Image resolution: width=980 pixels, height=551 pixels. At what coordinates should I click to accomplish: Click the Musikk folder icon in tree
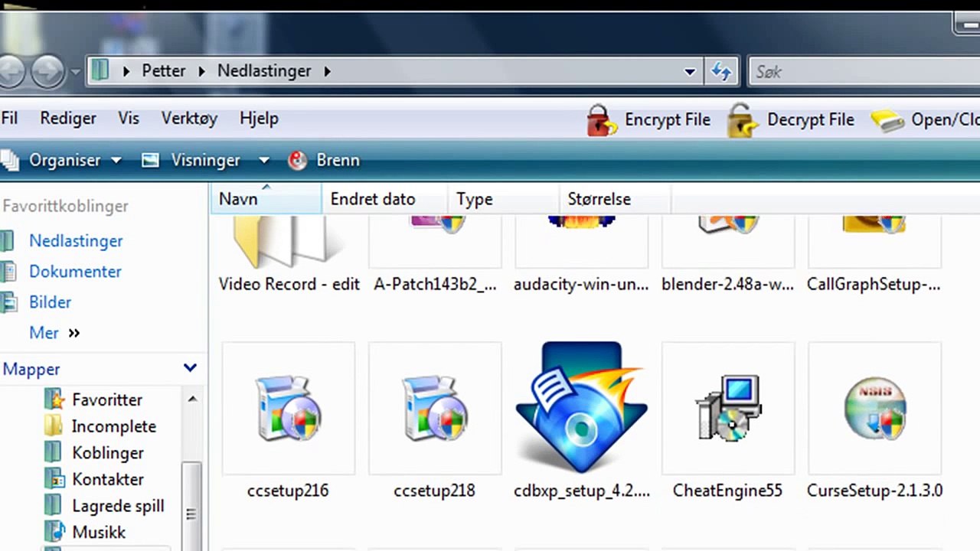pyautogui.click(x=54, y=532)
